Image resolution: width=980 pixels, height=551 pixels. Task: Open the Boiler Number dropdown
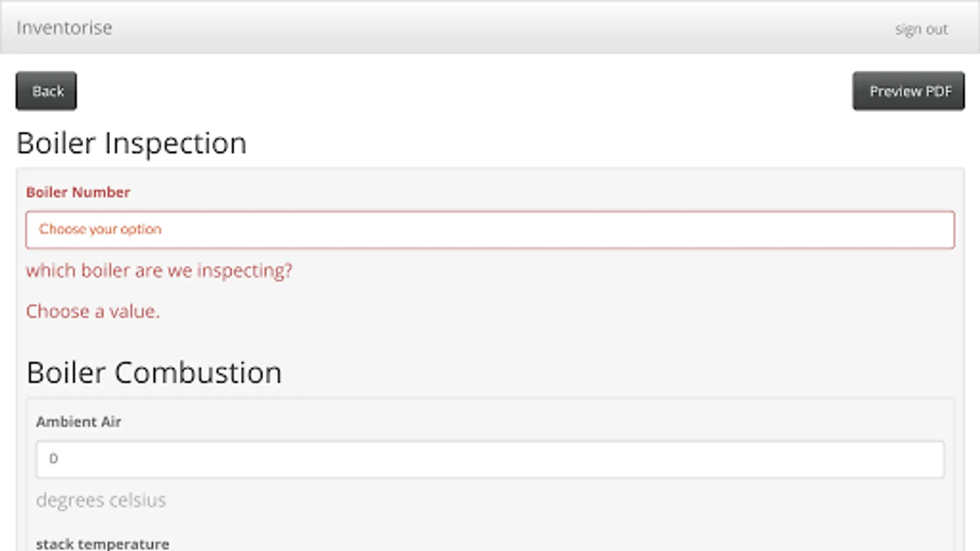[490, 230]
